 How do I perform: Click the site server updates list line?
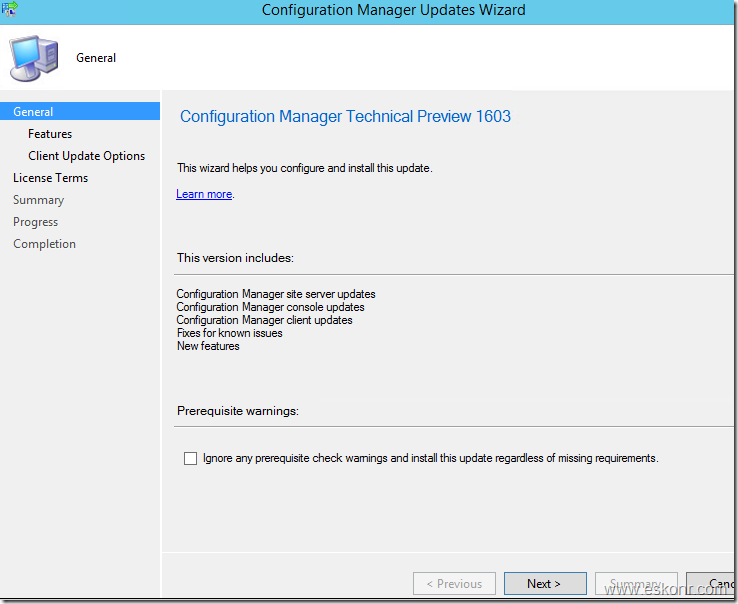click(276, 294)
